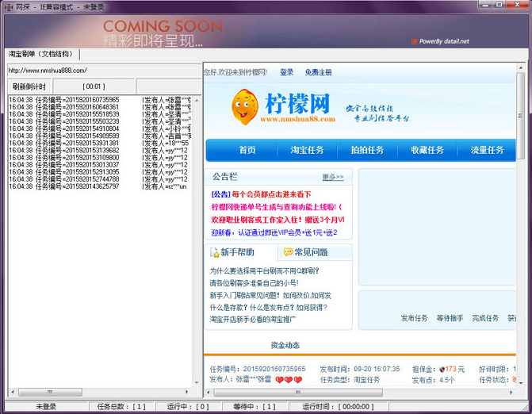
Task: Click the 新手帮助 document star icon
Action: pyautogui.click(x=214, y=252)
